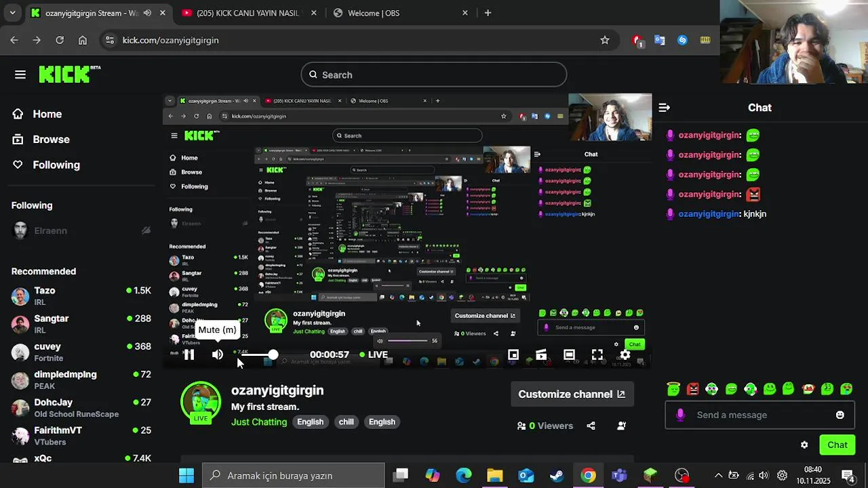The height and width of the screenshot is (488, 868).
Task: Click the browser home button
Action: coord(83,40)
